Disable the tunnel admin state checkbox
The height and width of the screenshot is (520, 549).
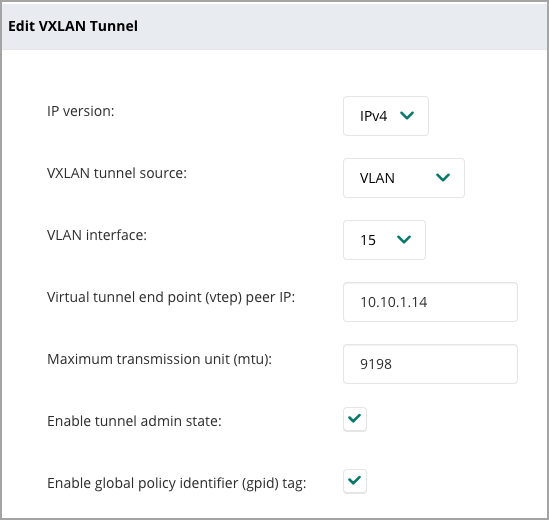[355, 419]
